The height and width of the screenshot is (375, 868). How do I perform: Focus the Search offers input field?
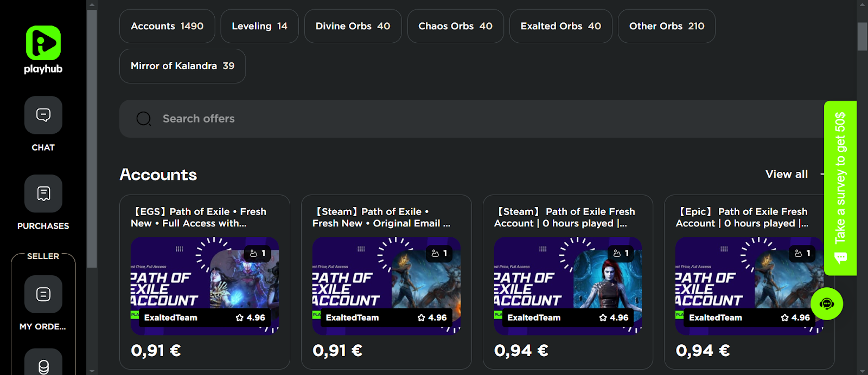pos(477,119)
